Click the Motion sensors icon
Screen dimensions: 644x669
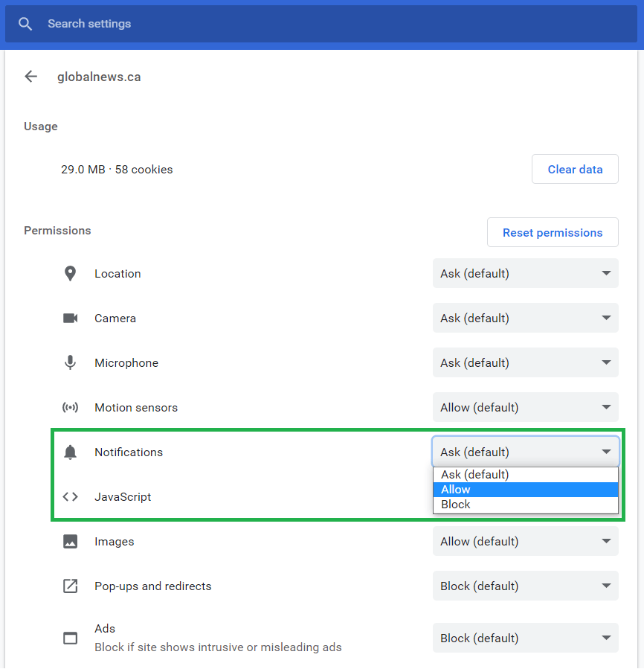70,408
